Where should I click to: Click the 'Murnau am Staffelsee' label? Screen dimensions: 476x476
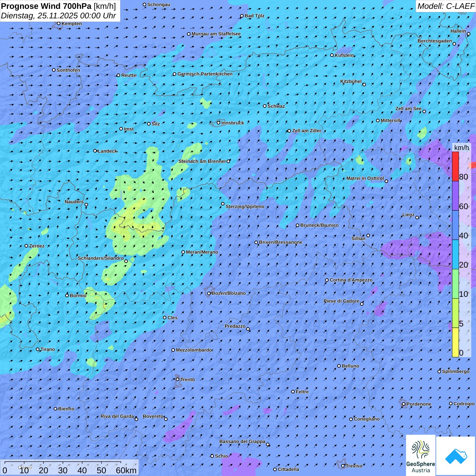pos(216,34)
